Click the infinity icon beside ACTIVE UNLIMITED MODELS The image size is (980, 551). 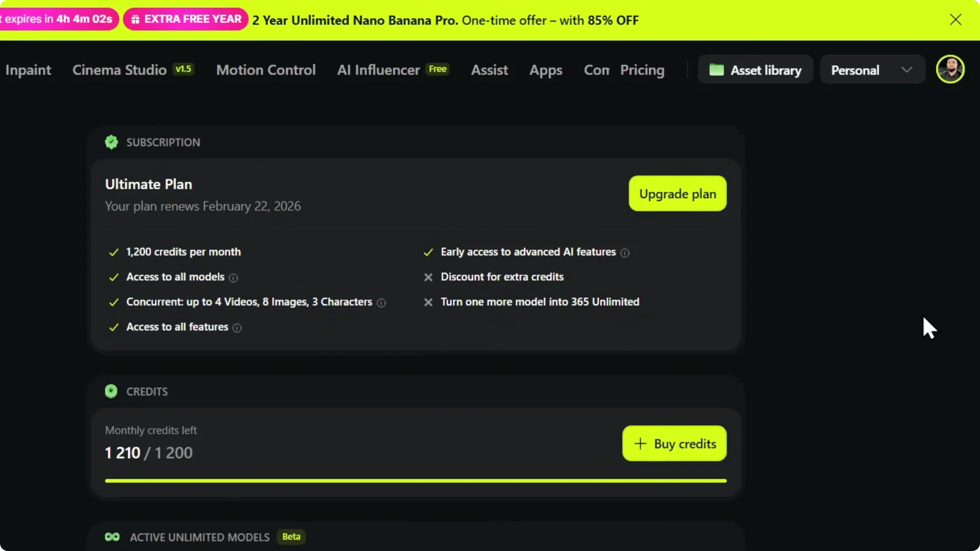point(112,537)
